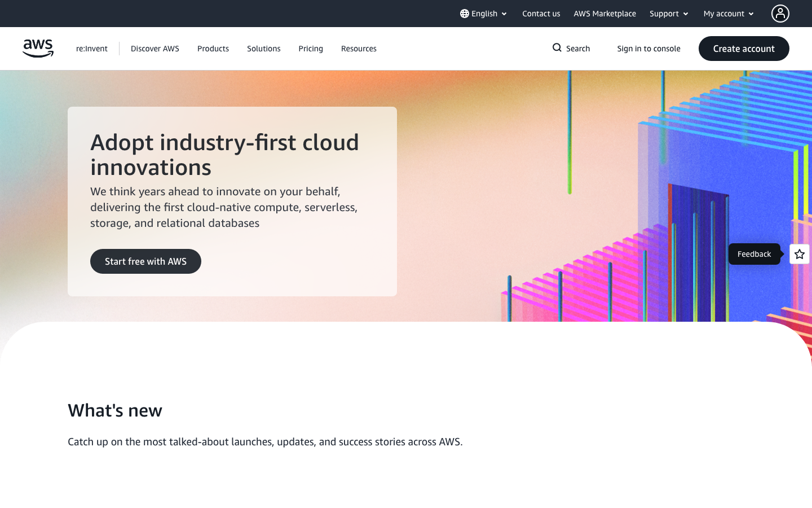
Task: Click the Feedback star icon
Action: (800, 254)
